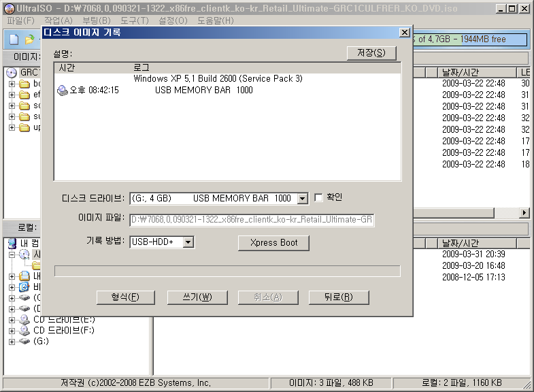
Task: Select local row dated 2009-03-31 20:39
Action: coord(473,255)
